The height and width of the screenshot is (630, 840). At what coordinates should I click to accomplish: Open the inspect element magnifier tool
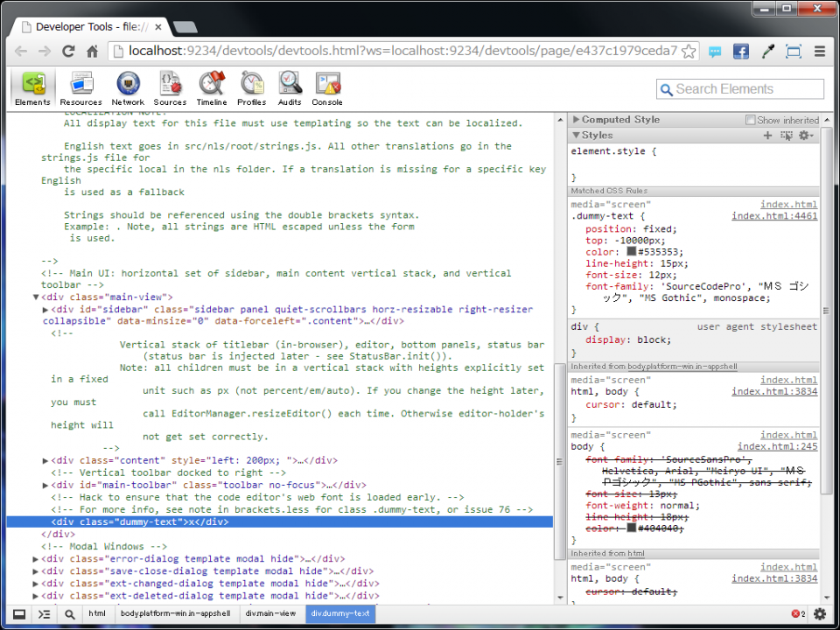(70, 614)
